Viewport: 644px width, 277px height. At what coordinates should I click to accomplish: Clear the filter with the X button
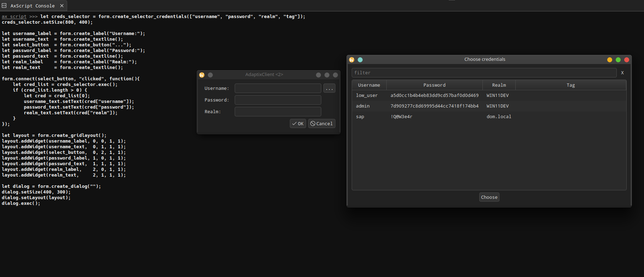point(622,73)
